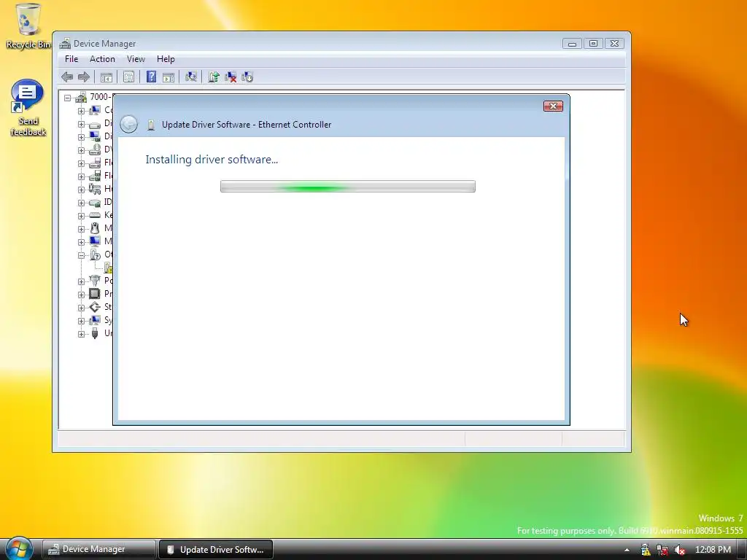Collapse the Other devices category node

(x=82, y=255)
